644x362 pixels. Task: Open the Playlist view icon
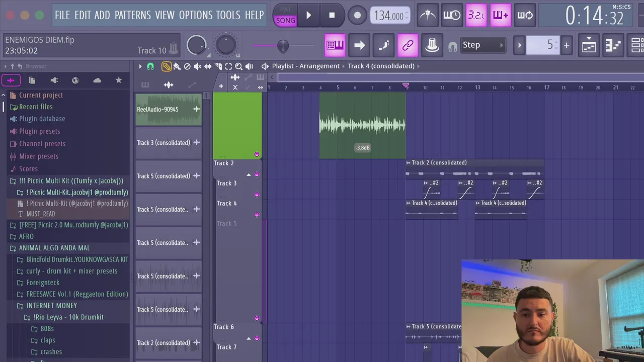589,45
